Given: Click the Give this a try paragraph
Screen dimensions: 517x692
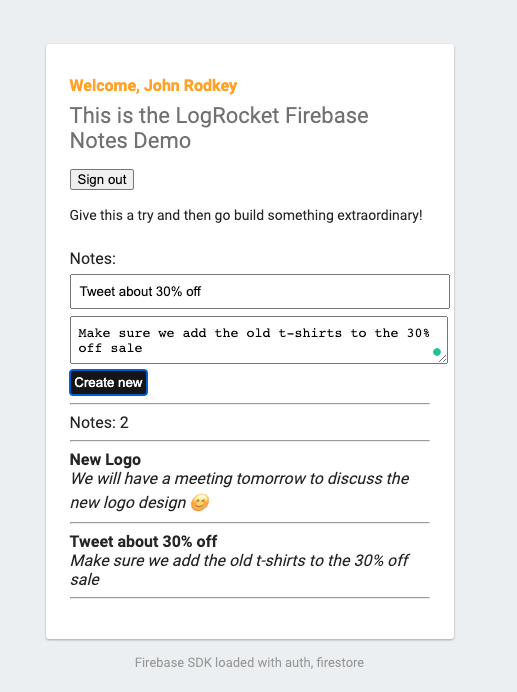Looking at the screenshot, I should click(246, 215).
